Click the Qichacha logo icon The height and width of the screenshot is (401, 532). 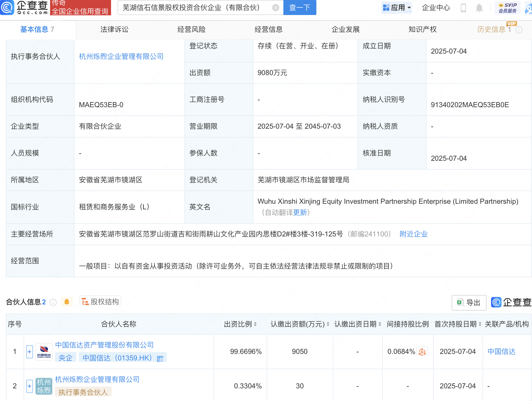point(6,7)
